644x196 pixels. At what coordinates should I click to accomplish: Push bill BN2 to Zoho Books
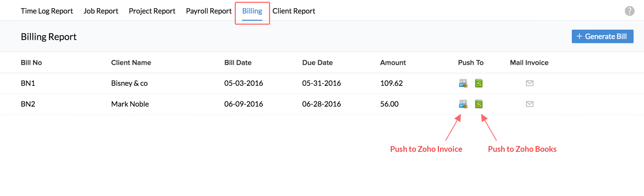[479, 104]
